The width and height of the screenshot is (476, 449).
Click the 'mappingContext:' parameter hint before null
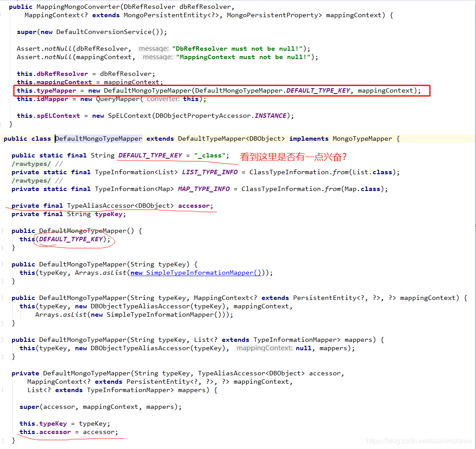(264, 348)
